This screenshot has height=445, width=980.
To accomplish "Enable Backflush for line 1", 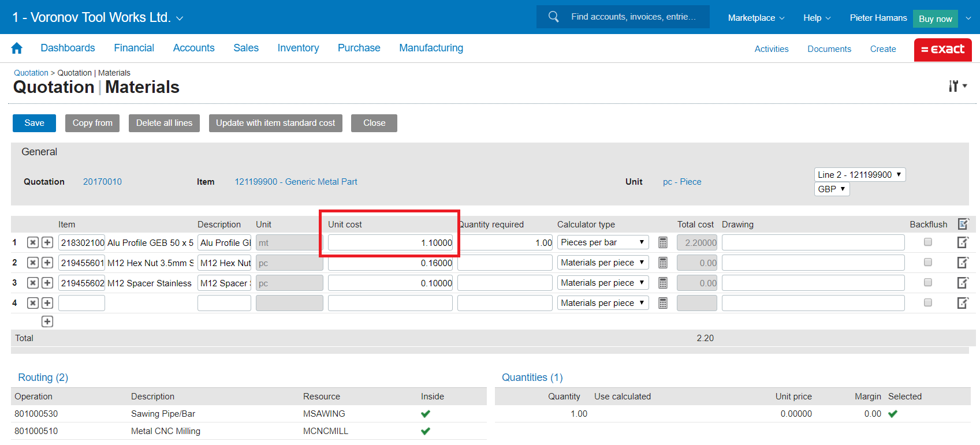I will (927, 242).
